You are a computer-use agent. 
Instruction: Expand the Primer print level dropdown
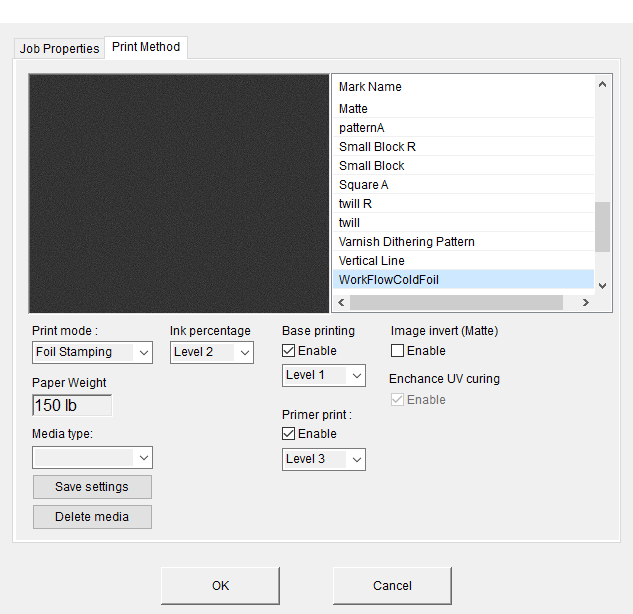coord(324,459)
